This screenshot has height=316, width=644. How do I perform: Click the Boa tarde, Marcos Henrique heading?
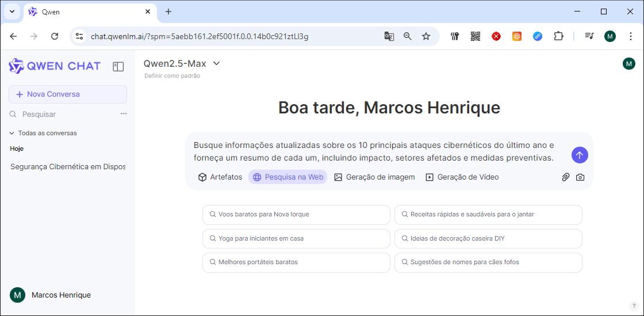pos(389,108)
